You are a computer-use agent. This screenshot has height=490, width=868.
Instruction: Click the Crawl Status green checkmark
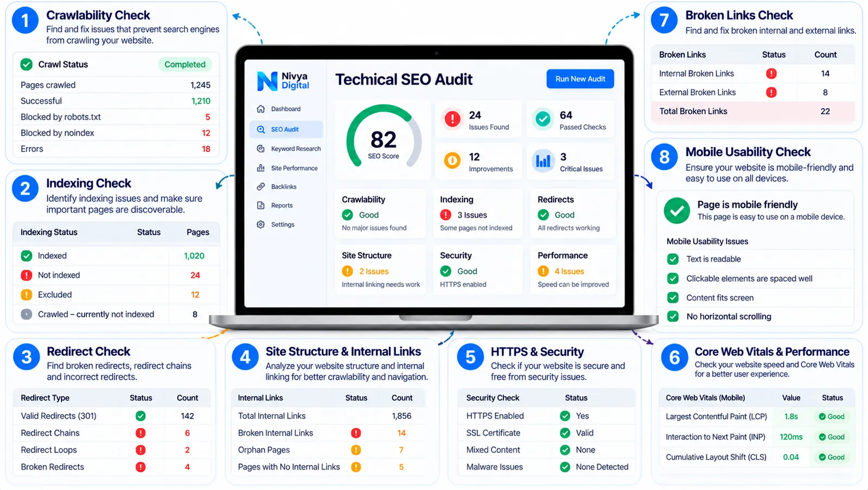tap(27, 65)
